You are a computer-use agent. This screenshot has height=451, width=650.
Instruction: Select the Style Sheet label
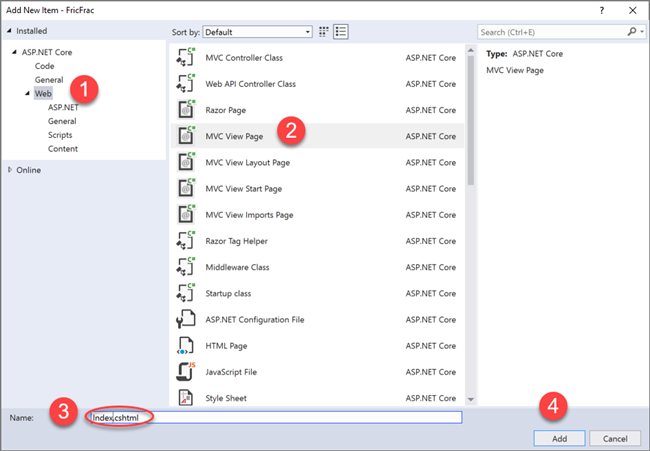226,398
